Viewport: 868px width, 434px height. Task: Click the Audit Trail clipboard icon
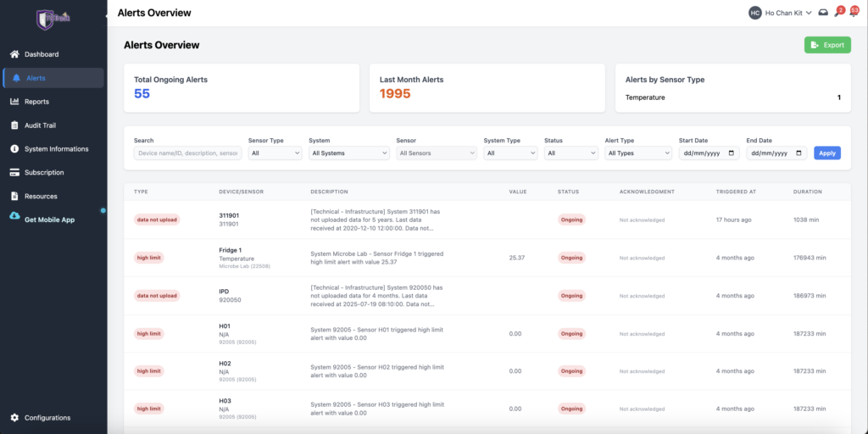pyautogui.click(x=14, y=125)
